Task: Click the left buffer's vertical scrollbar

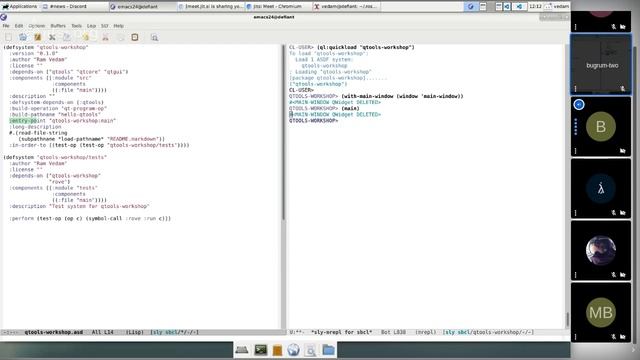Action: click(x=283, y=133)
